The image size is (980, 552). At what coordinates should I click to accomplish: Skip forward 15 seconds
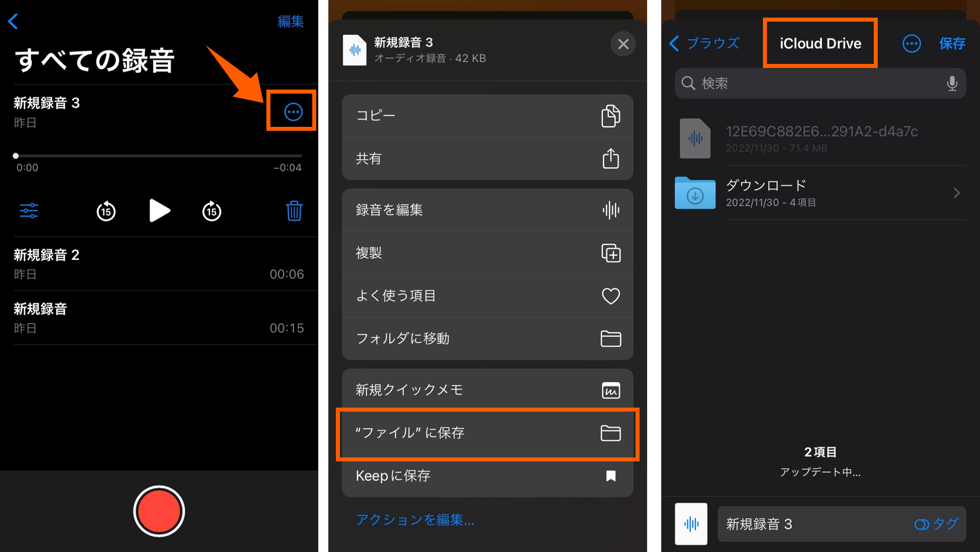(212, 211)
